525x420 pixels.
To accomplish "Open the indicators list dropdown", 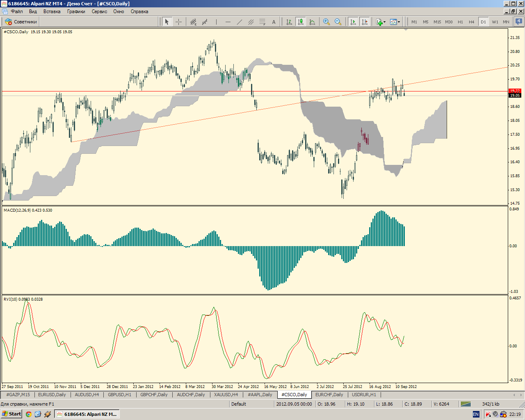I will tap(381, 22).
